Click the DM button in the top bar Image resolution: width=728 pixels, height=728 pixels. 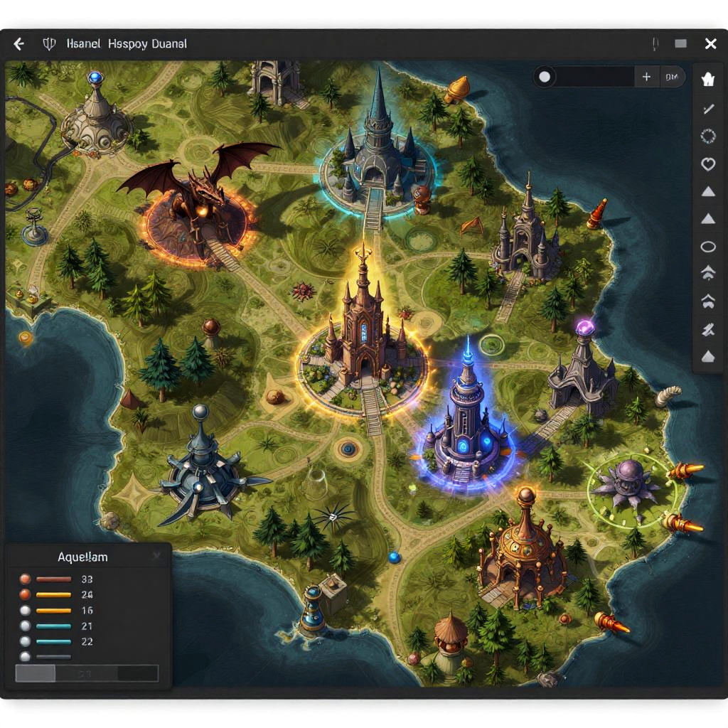[x=670, y=77]
